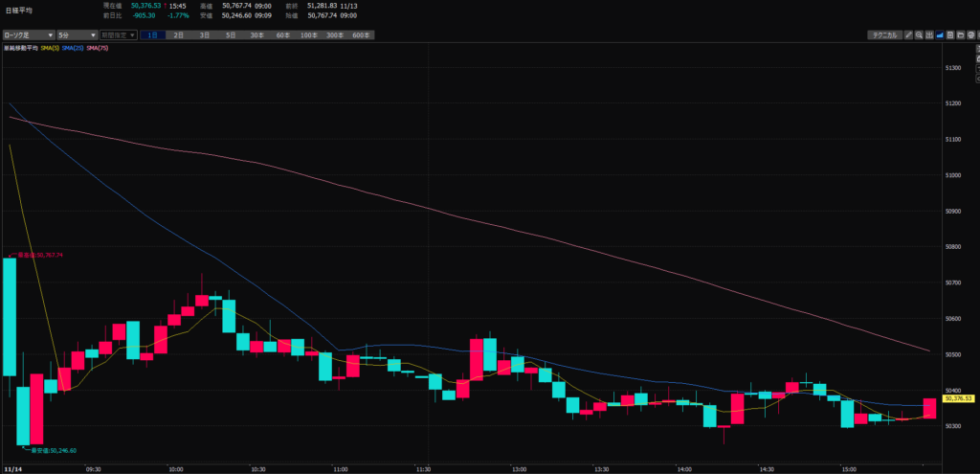Click the yellow 50,376.53 current price marker
The image size is (980, 474).
pyautogui.click(x=962, y=398)
